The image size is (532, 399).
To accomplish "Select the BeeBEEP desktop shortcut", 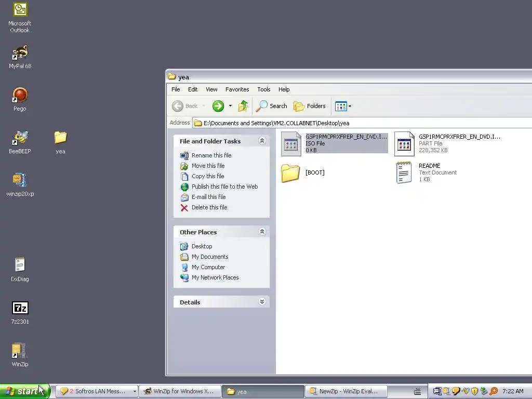I will click(x=20, y=142).
